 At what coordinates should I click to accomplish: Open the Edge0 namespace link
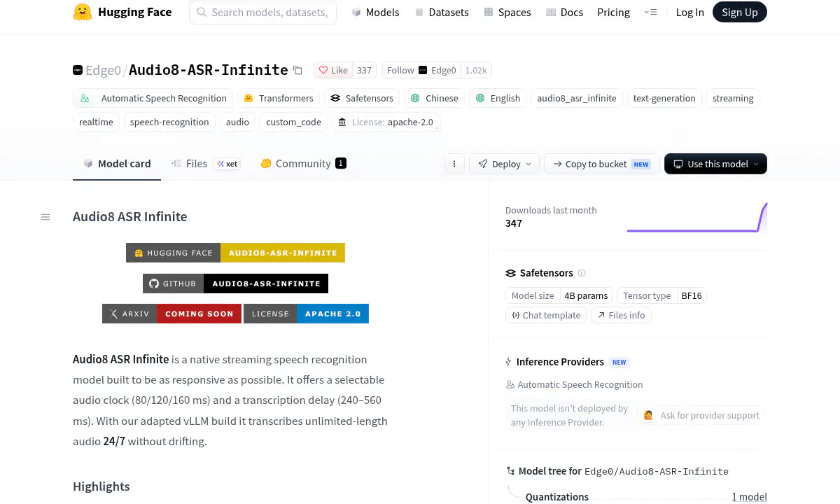103,70
